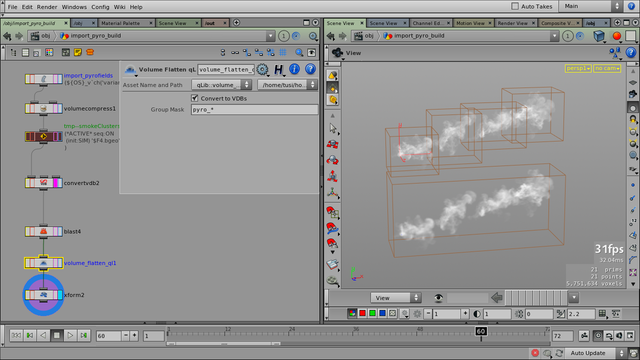Select the arrow select tool in viewport
640x360 pixels.
click(333, 128)
